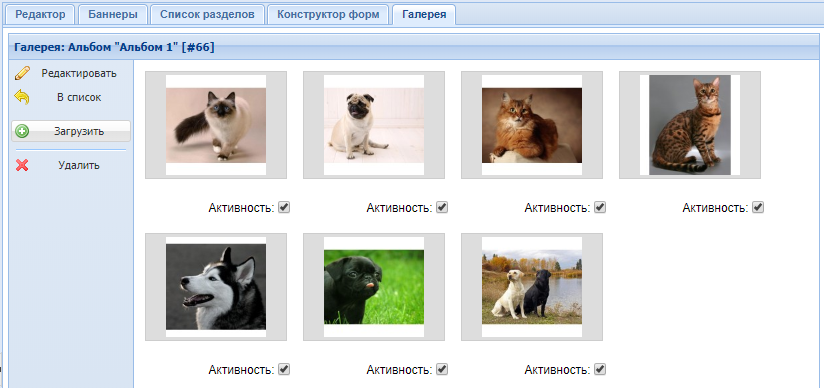This screenshot has width=824, height=388.
Task: Toggle Активность under the husky photo
Action: pos(284,369)
